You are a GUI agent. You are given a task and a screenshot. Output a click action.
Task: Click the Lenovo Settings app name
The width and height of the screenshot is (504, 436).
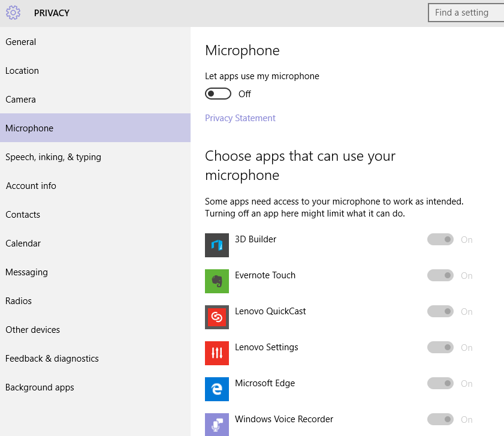pyautogui.click(x=267, y=347)
